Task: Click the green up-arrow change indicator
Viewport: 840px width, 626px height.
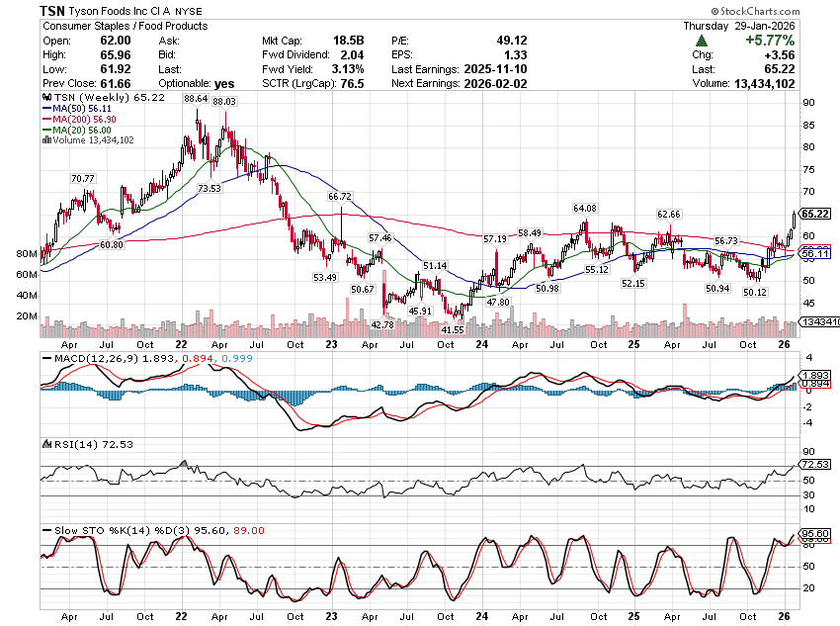Action: [x=702, y=41]
